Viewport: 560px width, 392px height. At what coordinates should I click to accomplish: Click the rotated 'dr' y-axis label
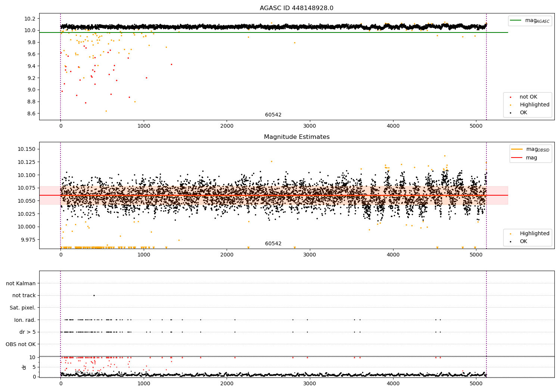24,367
